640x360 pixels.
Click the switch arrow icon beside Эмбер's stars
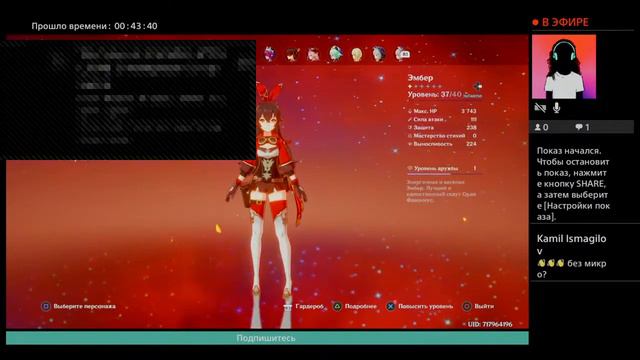coord(478,86)
